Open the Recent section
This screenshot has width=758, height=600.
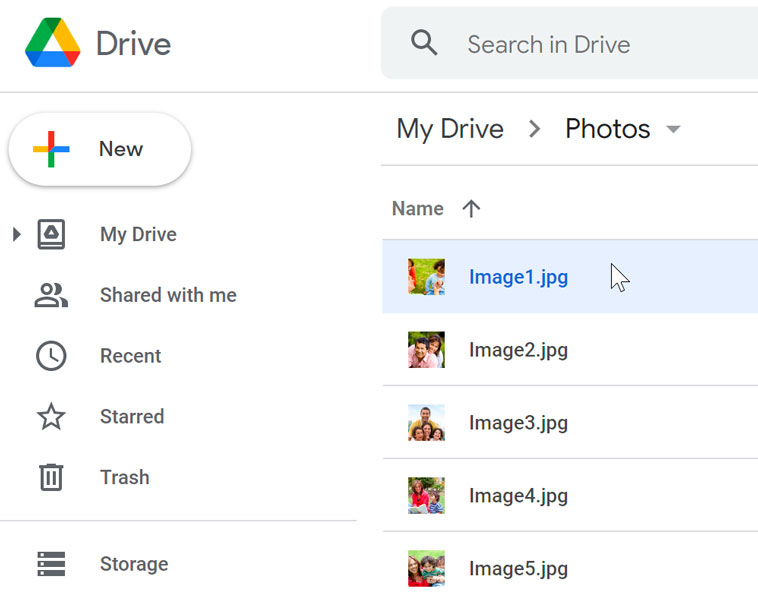coord(130,356)
